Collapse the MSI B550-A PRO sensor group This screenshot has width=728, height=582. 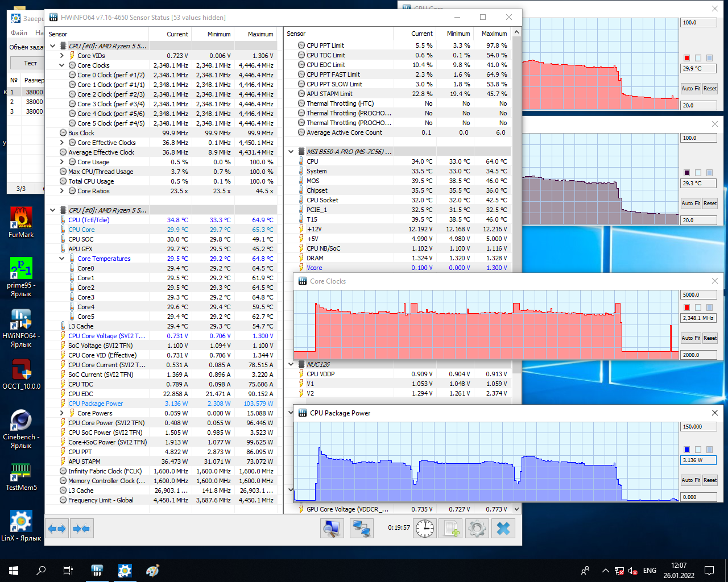pyautogui.click(x=291, y=152)
